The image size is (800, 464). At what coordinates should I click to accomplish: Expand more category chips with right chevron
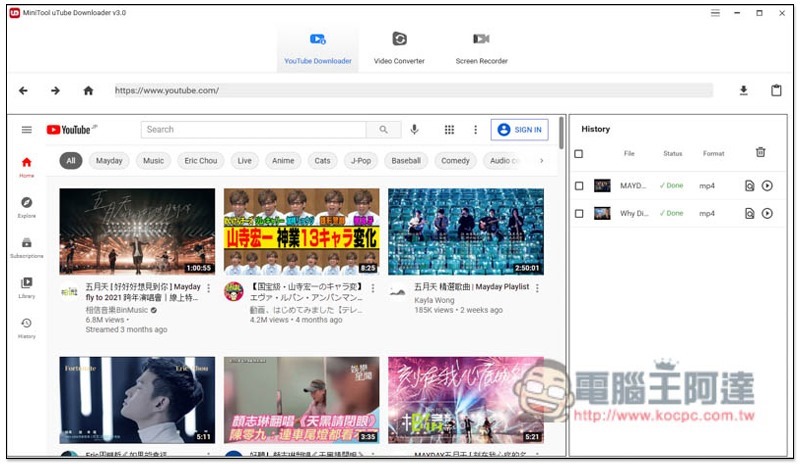pyautogui.click(x=541, y=161)
